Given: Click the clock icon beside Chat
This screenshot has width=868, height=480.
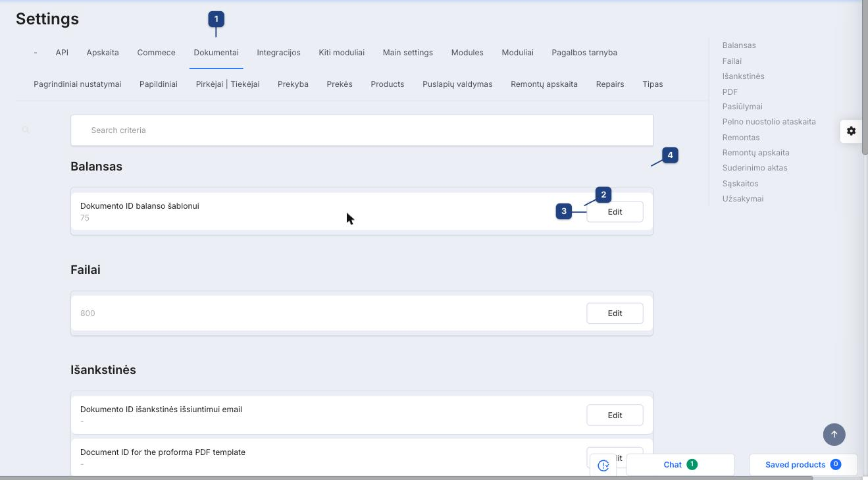Looking at the screenshot, I should (x=603, y=466).
